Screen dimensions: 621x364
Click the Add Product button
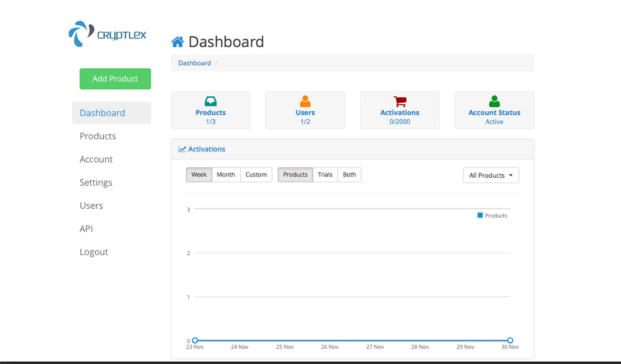[x=115, y=78]
